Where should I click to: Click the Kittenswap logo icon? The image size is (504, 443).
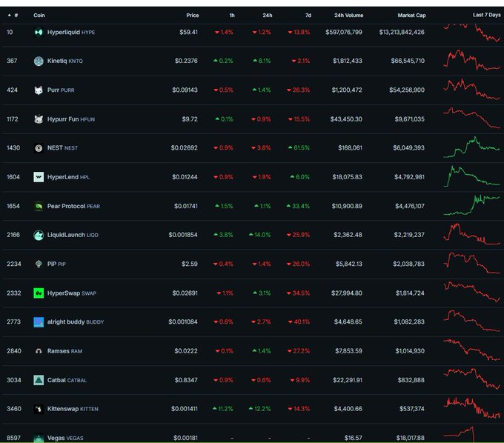tap(39, 409)
